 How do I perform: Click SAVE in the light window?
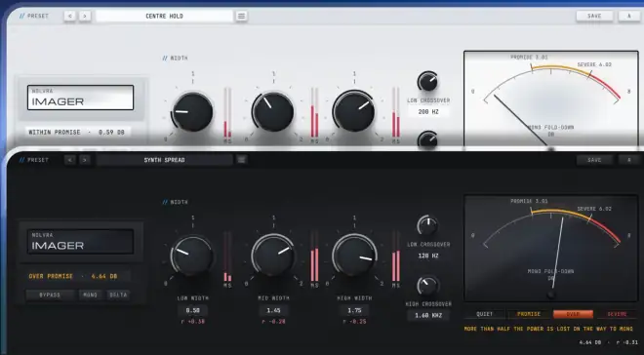coord(594,16)
